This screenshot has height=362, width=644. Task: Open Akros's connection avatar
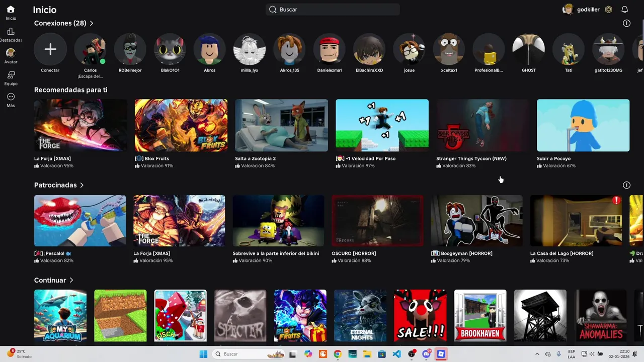210,49
